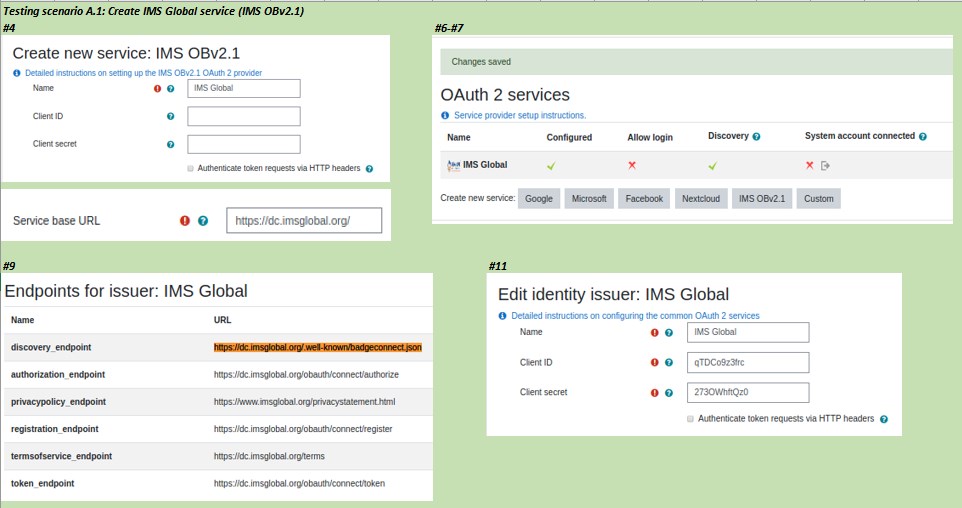Open detailed instructions for IMS OBv2.1 OAuth 2 provider
962x508 pixels.
144,73
